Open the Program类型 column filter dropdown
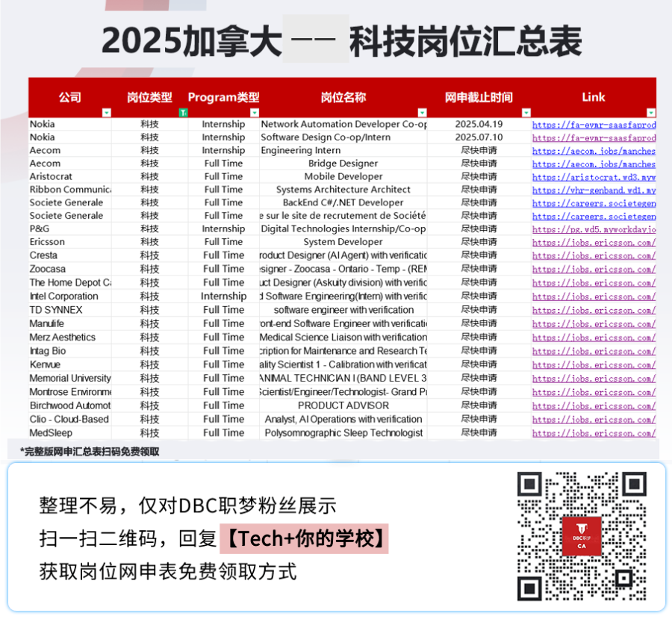This screenshot has width=672, height=622. click(x=254, y=113)
